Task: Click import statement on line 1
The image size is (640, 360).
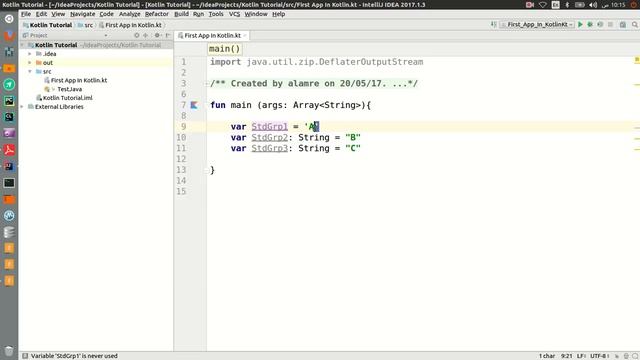Action: click(316, 62)
